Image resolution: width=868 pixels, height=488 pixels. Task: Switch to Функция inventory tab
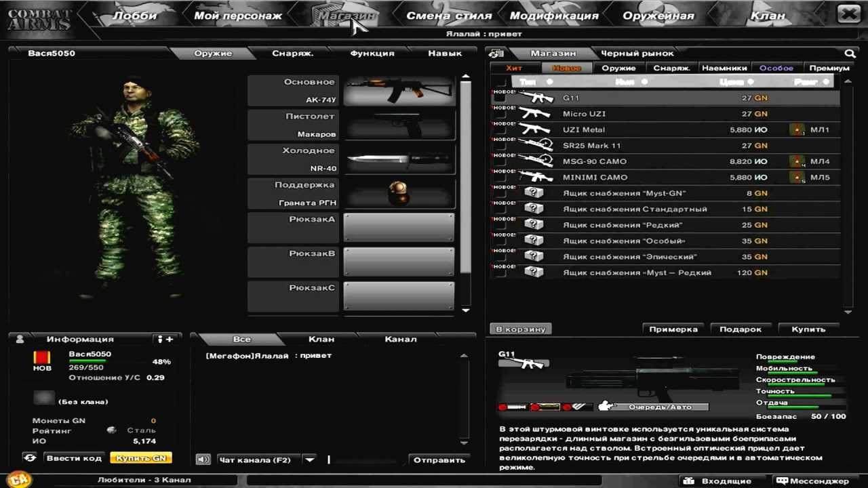(x=372, y=53)
